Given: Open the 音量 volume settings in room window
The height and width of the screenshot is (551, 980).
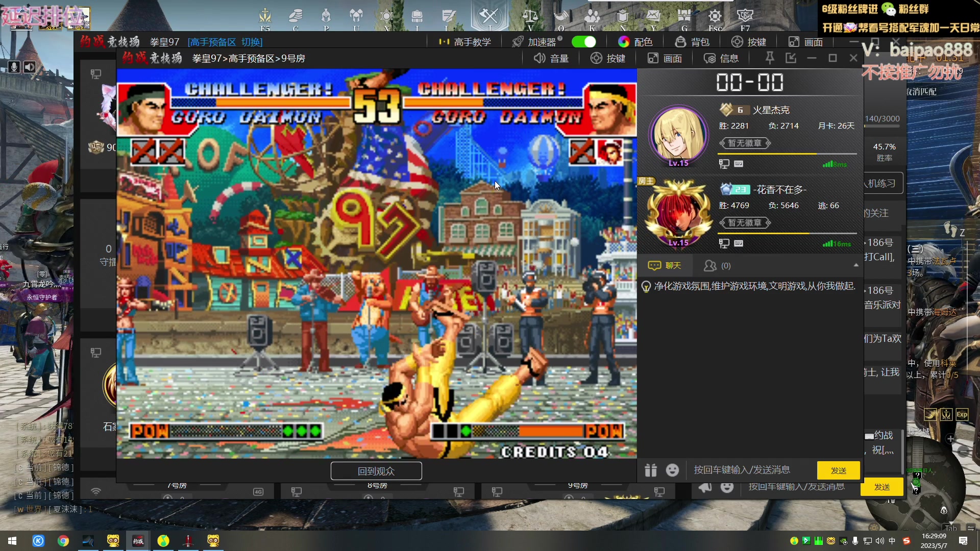Looking at the screenshot, I should [x=551, y=58].
